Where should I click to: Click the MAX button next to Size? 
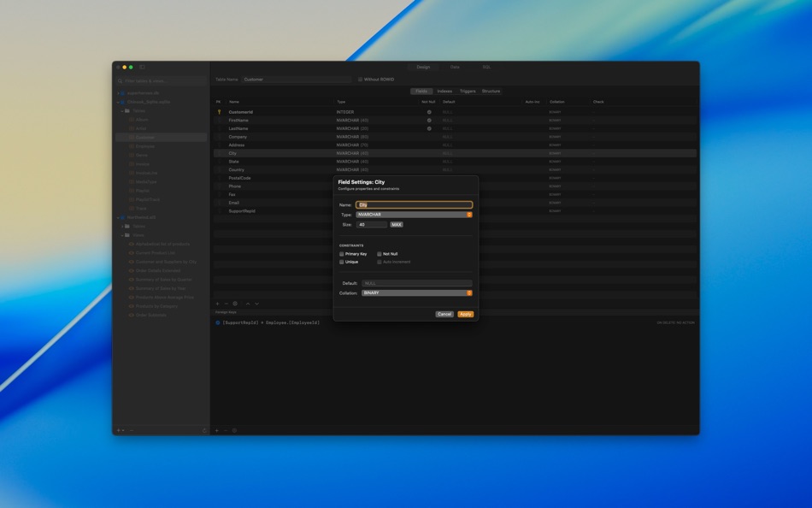397,225
